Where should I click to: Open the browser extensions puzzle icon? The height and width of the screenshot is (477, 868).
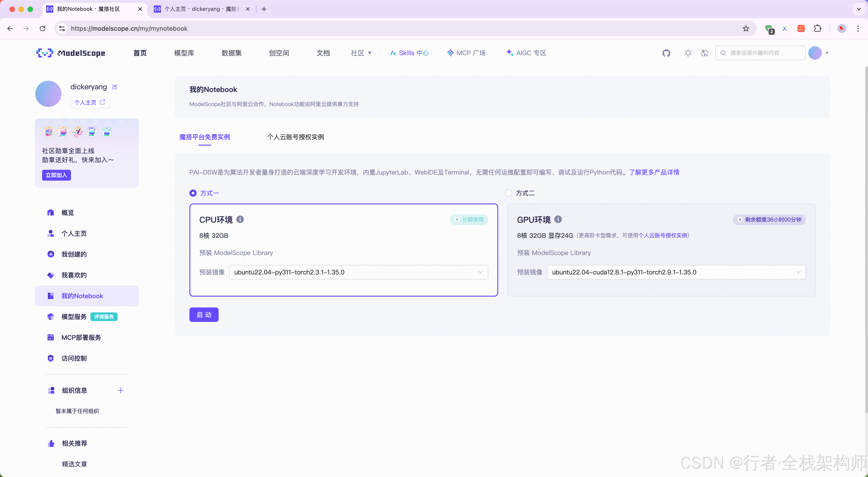click(x=817, y=29)
